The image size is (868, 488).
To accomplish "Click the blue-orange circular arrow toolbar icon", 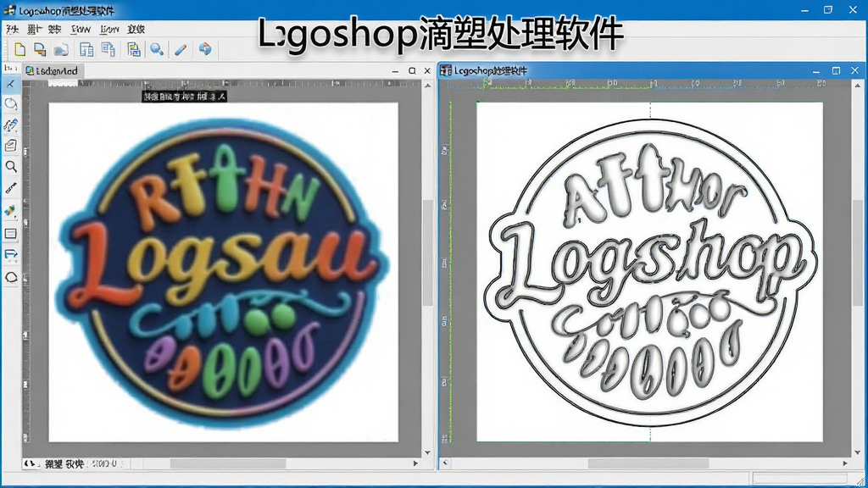I will click(x=205, y=49).
